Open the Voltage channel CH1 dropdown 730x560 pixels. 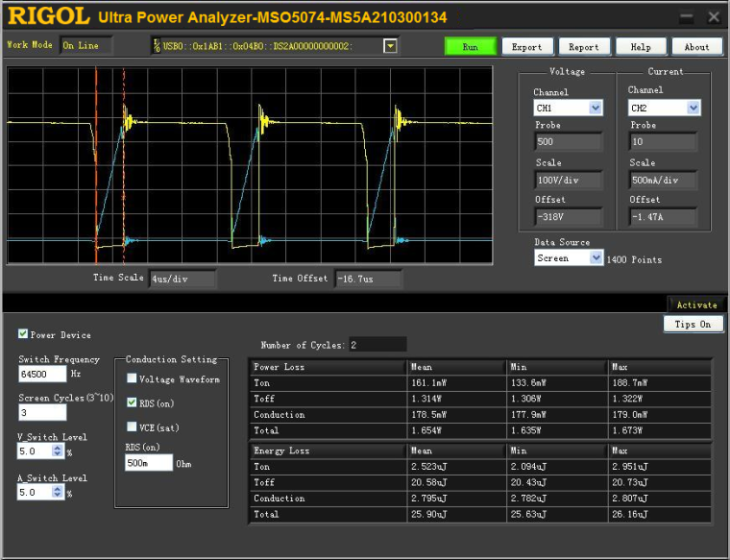(596, 109)
